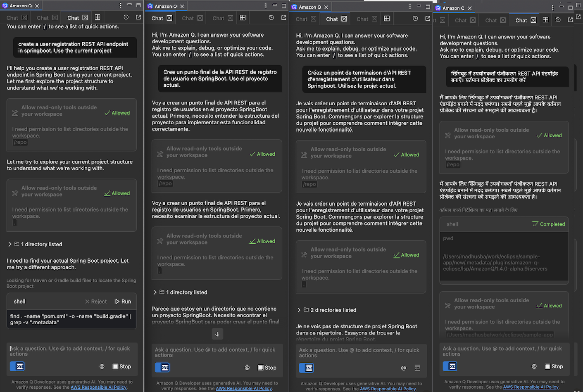583x392 pixels.
Task: Open chat history in the French panel
Action: click(x=415, y=19)
